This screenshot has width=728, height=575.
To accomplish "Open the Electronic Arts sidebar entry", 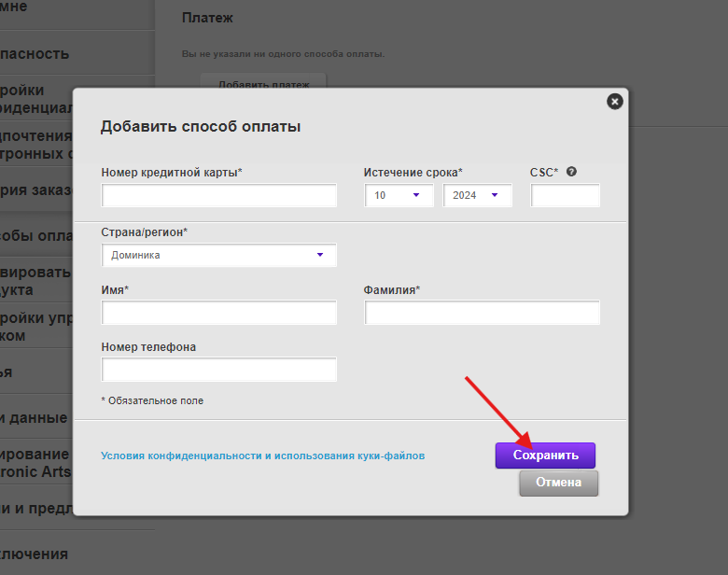I will point(37,462).
